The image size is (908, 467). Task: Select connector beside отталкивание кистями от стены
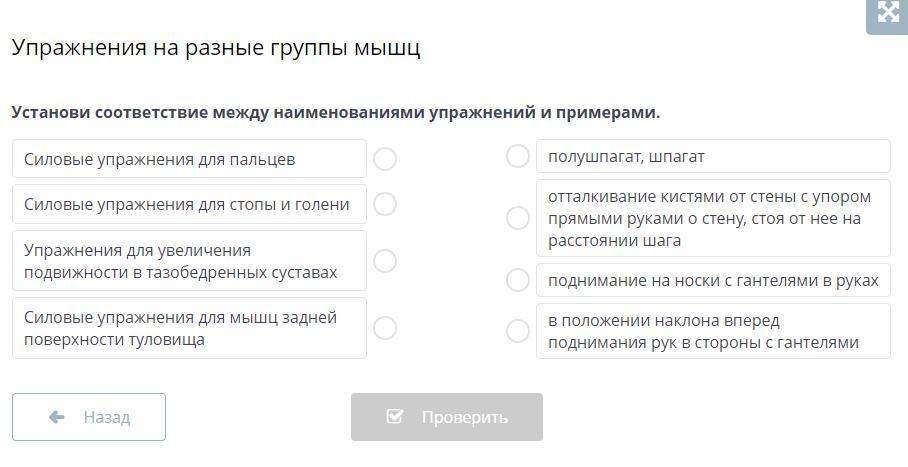pyautogui.click(x=518, y=218)
